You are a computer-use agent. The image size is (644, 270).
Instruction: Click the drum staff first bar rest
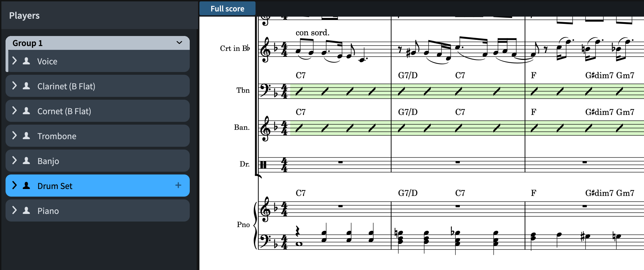(340, 162)
